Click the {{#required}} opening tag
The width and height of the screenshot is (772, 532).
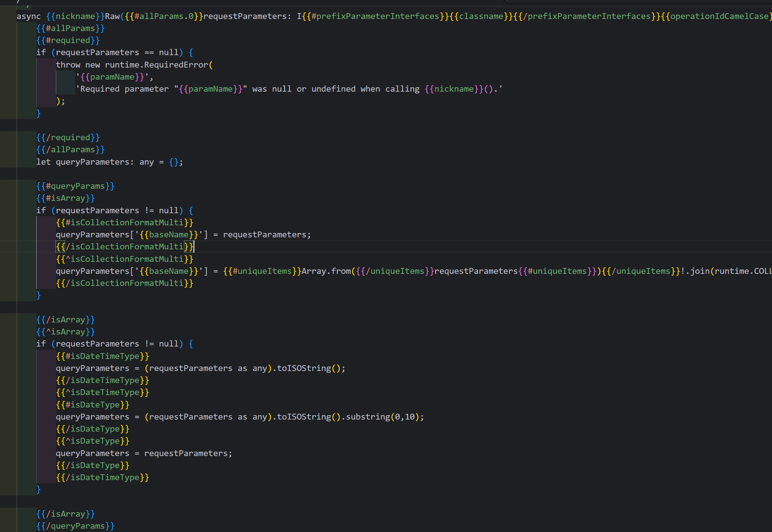pyautogui.click(x=68, y=41)
